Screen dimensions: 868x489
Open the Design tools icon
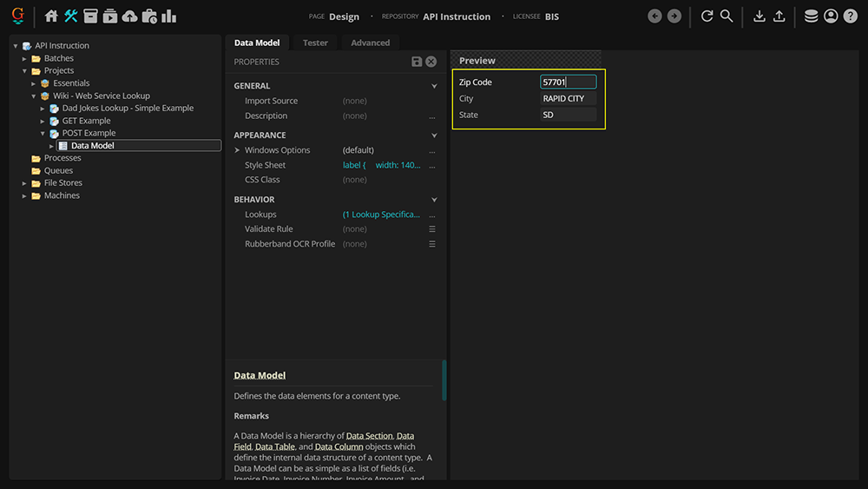click(x=71, y=16)
